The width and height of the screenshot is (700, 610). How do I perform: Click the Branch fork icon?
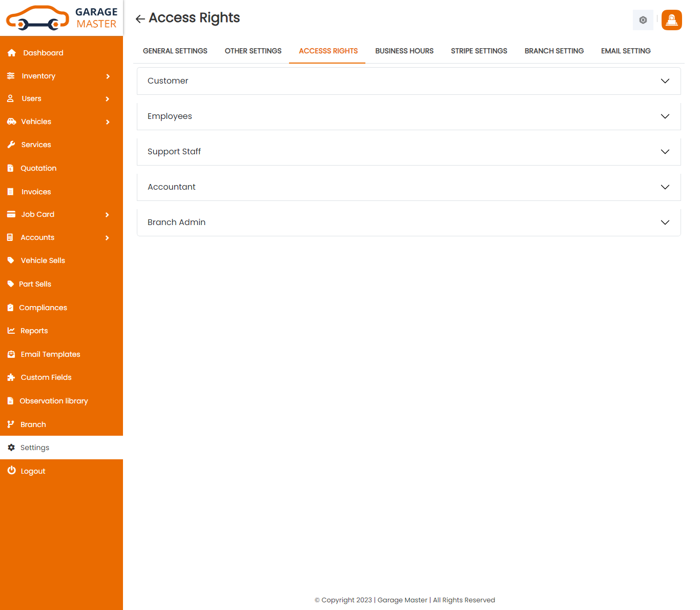[11, 424]
